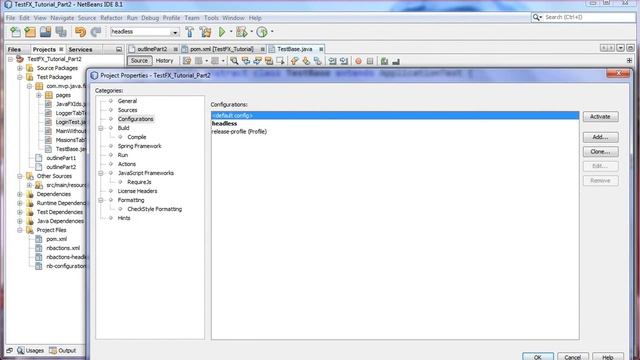Click the Activate button
640x360 pixels.
600,117
